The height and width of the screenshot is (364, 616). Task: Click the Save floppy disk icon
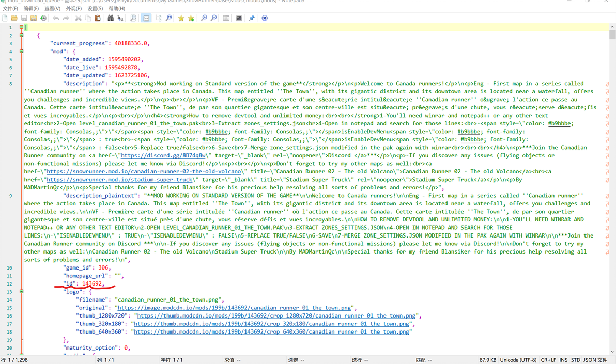[24, 18]
